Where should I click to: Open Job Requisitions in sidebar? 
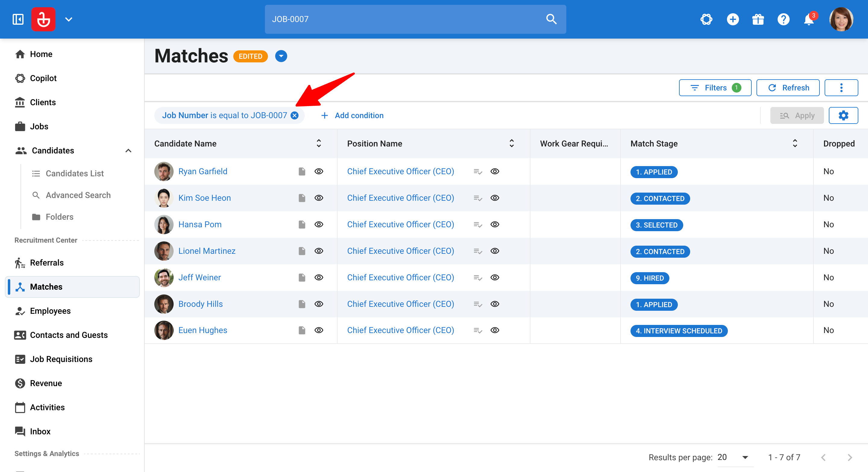coord(61,359)
